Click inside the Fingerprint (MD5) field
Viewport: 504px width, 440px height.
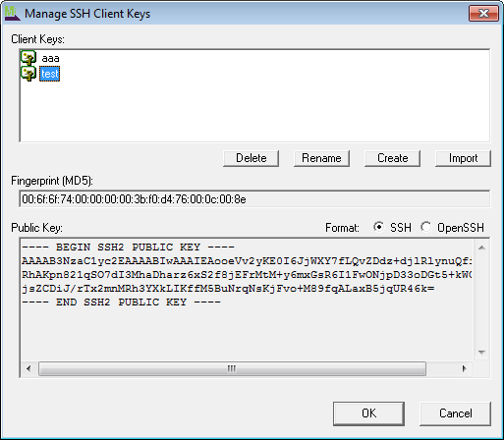(x=254, y=198)
